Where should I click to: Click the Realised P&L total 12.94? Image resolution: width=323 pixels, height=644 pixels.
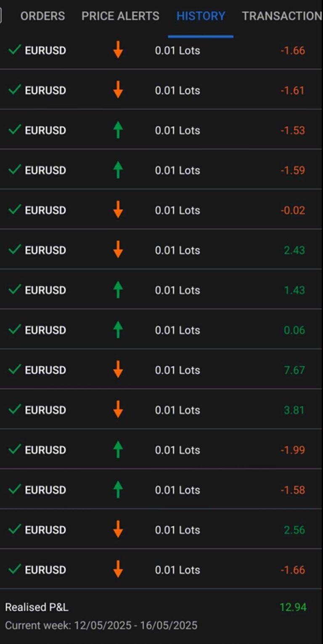(x=293, y=607)
